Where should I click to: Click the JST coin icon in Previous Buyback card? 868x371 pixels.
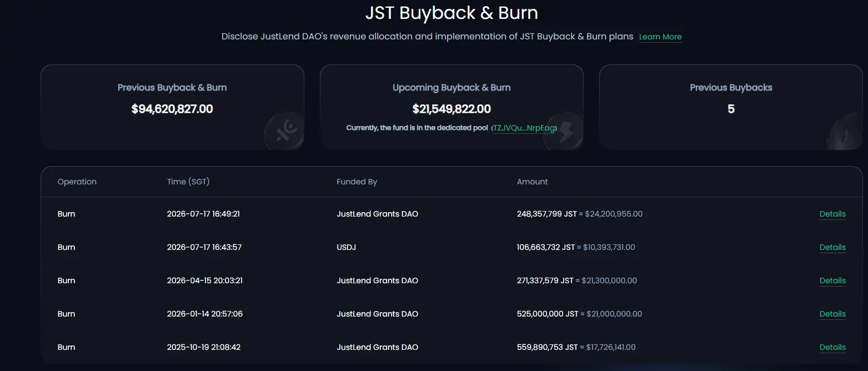click(x=284, y=131)
